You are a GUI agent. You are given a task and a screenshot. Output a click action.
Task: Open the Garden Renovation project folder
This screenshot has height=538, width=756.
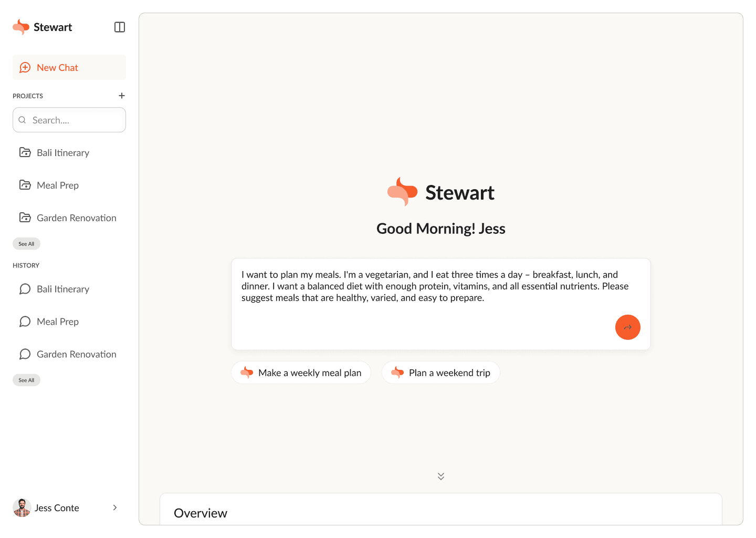click(x=69, y=218)
